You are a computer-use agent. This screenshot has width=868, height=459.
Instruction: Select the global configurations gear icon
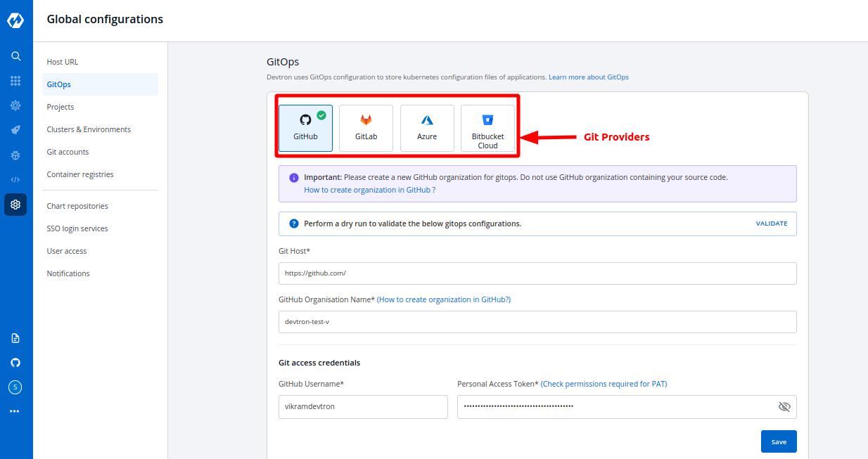click(15, 205)
